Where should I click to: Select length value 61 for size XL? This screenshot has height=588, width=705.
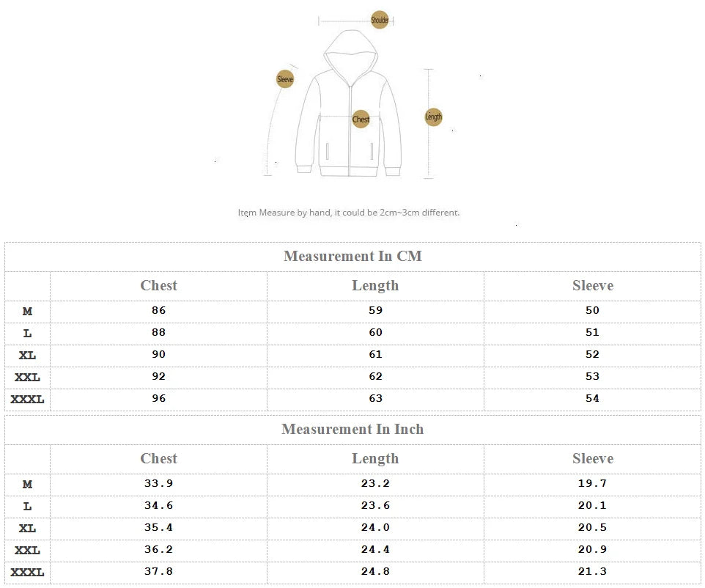(375, 355)
